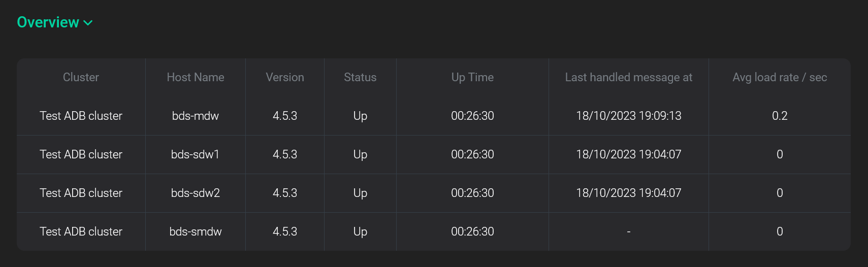Click the dash in bds-smdw last message
This screenshot has height=267, width=868.
point(628,232)
